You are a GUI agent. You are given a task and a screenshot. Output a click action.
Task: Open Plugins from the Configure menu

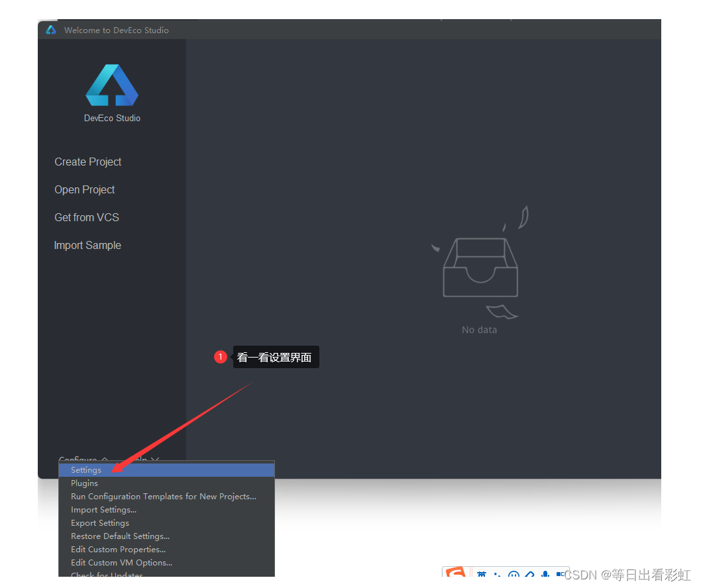[166, 483]
